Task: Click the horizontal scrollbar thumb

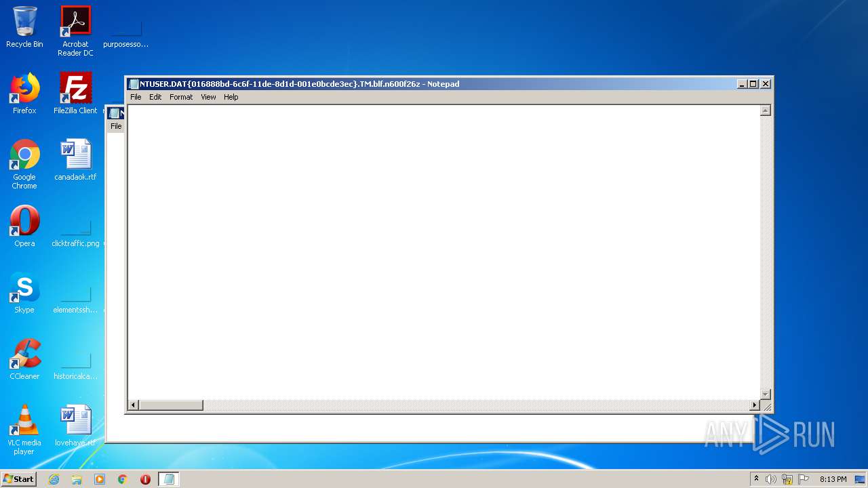Action: tap(171, 405)
